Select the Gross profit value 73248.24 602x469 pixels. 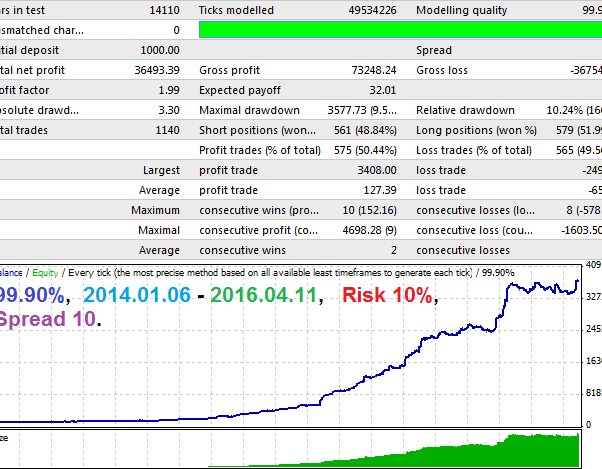coord(370,70)
